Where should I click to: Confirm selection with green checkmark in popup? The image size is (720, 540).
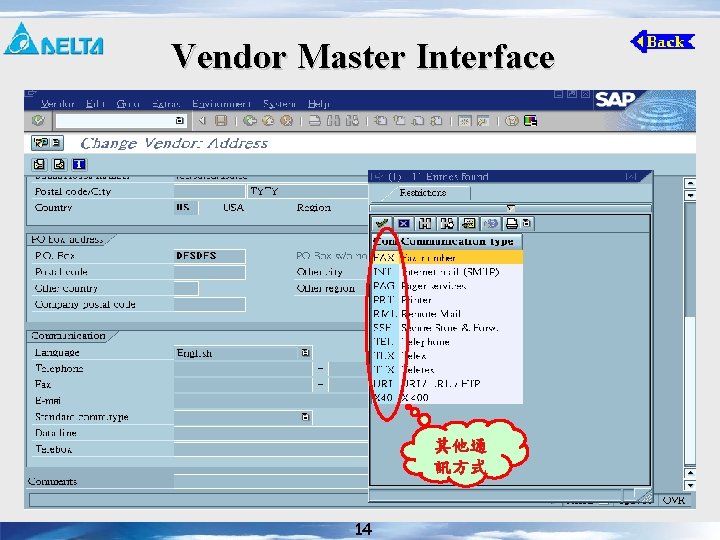pyautogui.click(x=382, y=224)
